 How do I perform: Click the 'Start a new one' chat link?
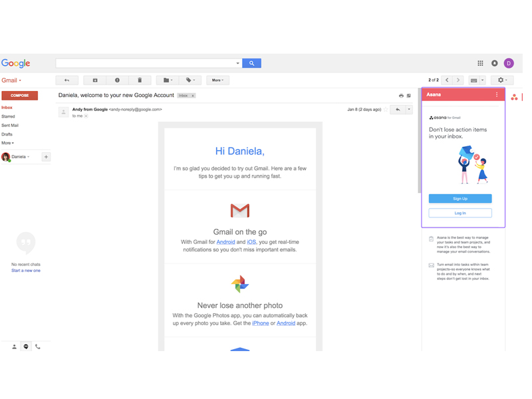pyautogui.click(x=26, y=271)
